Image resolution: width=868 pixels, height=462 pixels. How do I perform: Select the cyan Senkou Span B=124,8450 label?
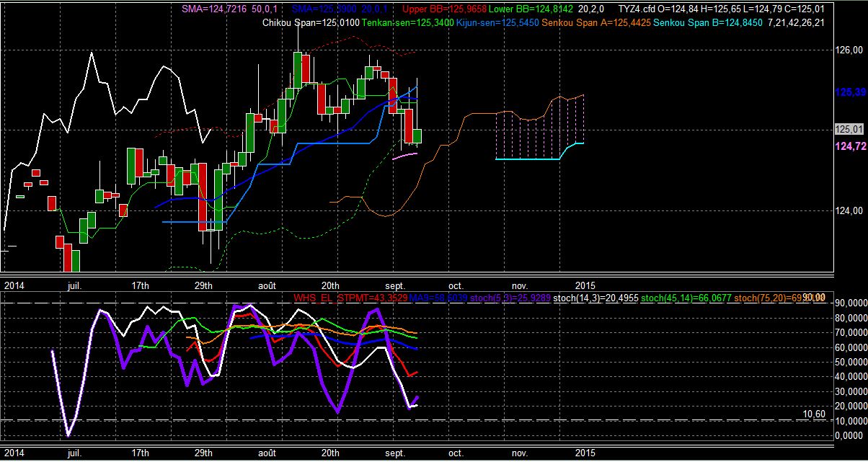click(x=708, y=23)
